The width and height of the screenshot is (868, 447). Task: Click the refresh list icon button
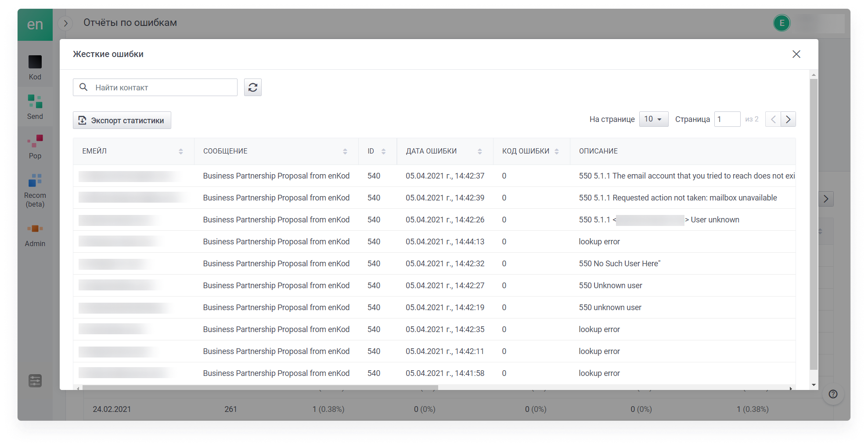[x=253, y=87]
